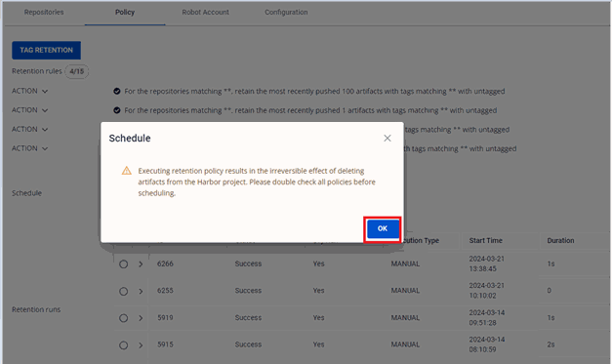Click the run ID 5915
Screen dimensions: 612x364
[x=165, y=344]
